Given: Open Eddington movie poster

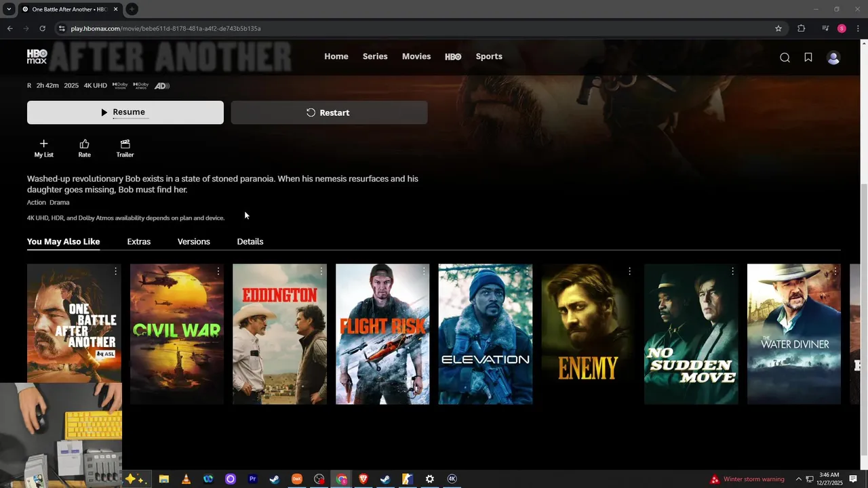Looking at the screenshot, I should [x=279, y=334].
